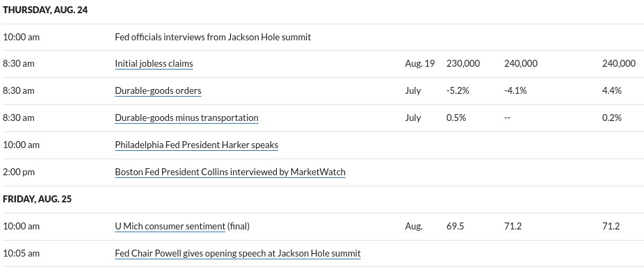
Task: Click the 69.5 consumer sentiment value
Action: coord(455,226)
